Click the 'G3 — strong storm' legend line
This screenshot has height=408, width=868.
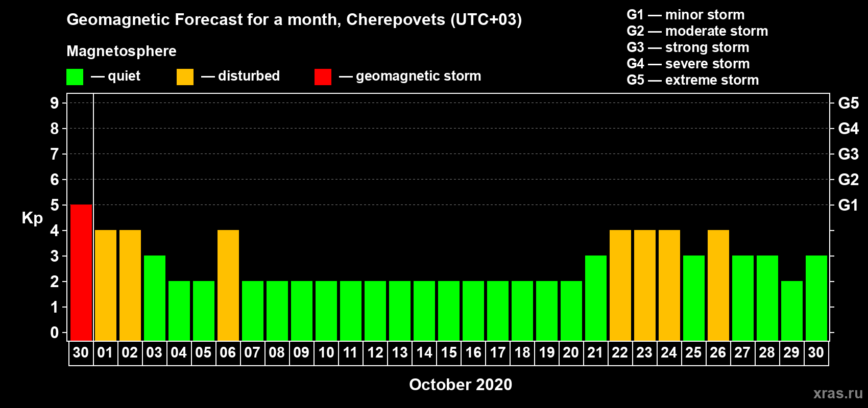[688, 47]
